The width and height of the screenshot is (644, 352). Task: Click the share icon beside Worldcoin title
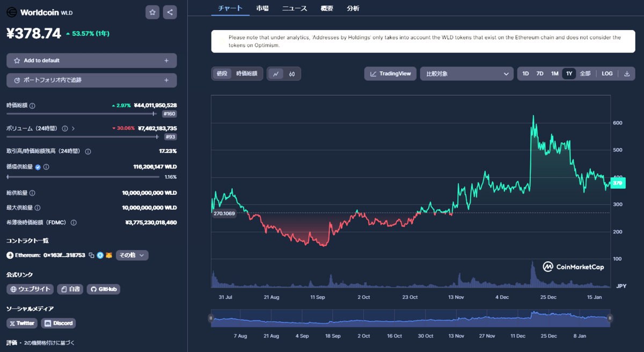point(170,12)
